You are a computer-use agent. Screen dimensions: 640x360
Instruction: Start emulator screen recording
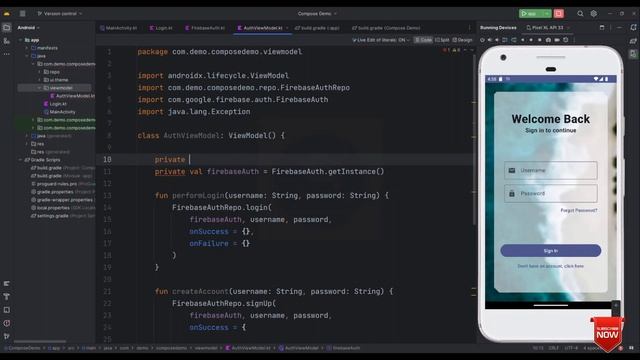click(557, 40)
